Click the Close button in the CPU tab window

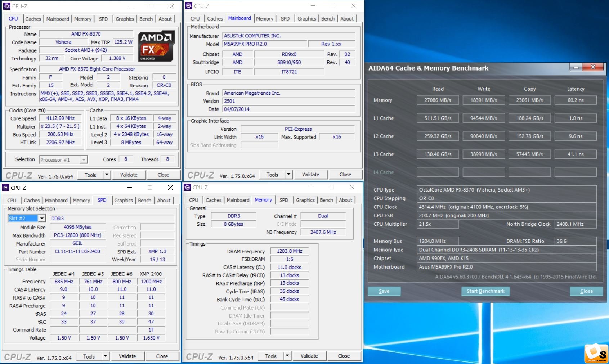click(x=164, y=175)
